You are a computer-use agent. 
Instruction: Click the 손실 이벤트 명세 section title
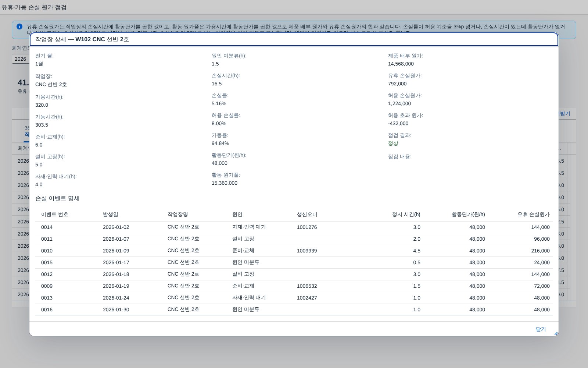[57, 198]
